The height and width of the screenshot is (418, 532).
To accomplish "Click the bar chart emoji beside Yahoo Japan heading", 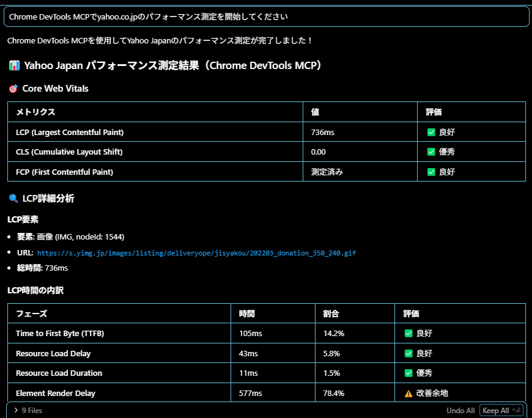I will [x=14, y=65].
